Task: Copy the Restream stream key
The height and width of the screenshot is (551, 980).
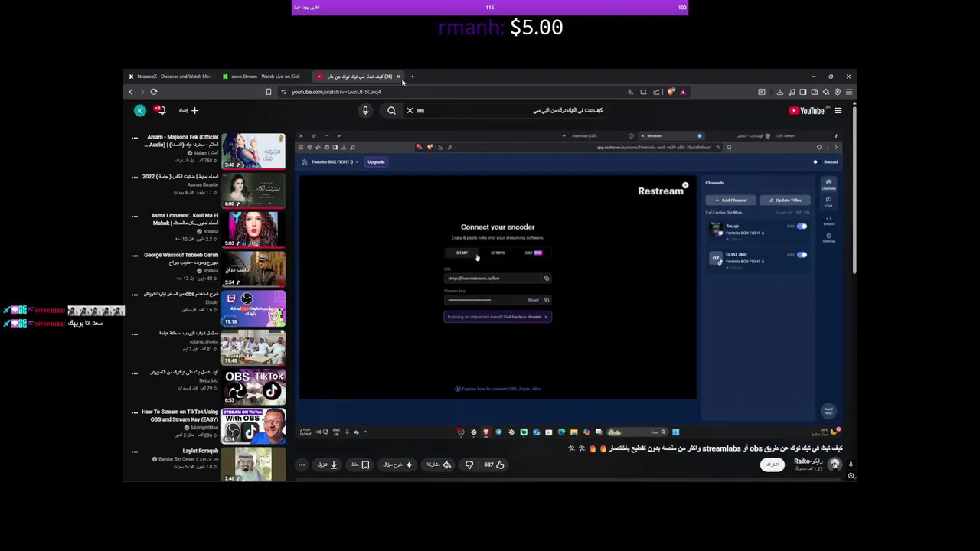Action: (x=546, y=300)
